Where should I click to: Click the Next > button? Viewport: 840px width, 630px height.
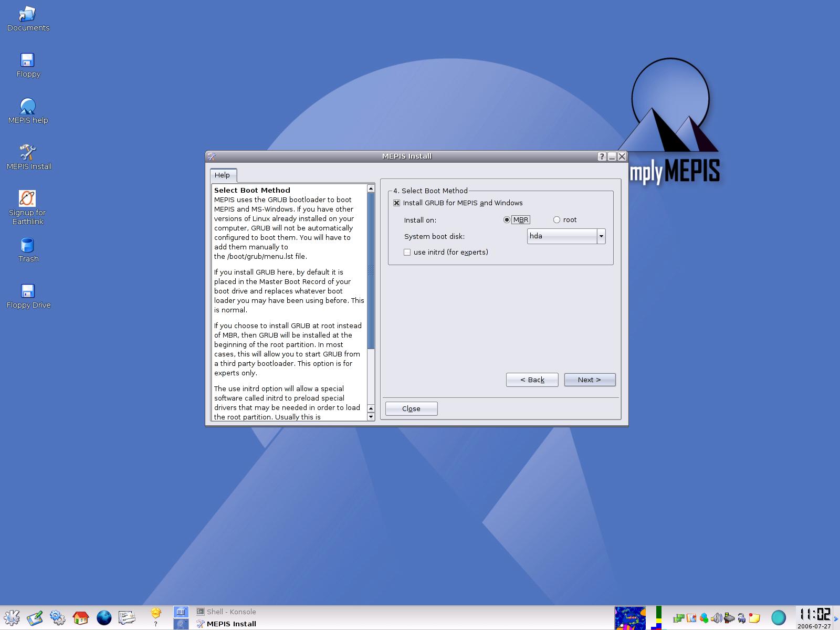coord(590,380)
